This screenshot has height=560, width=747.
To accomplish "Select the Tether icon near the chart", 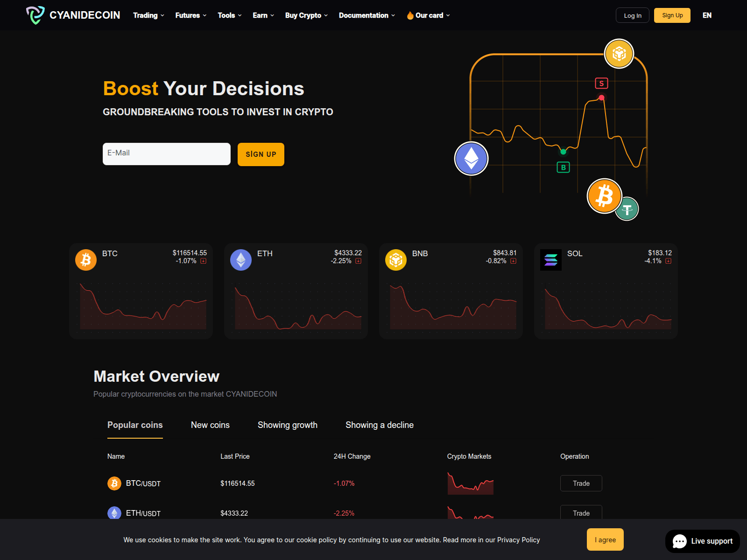I will click(627, 209).
